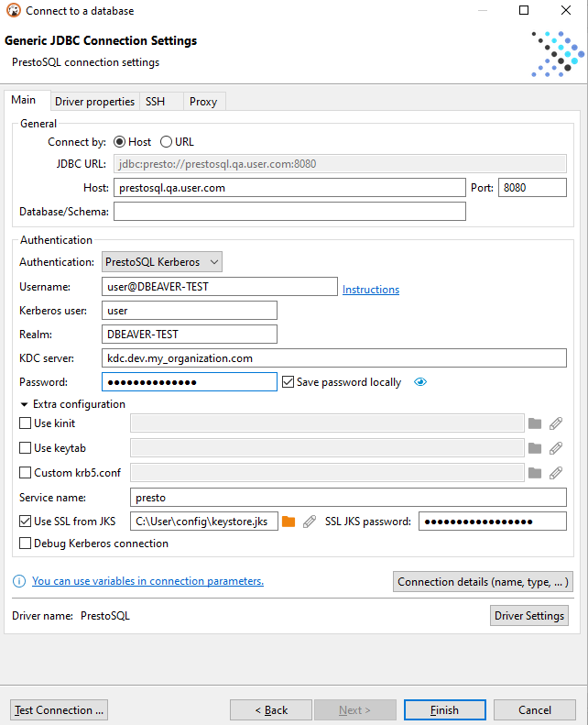The width and height of the screenshot is (588, 725).
Task: Open Connection details (name, type, ...)
Action: pyautogui.click(x=484, y=582)
